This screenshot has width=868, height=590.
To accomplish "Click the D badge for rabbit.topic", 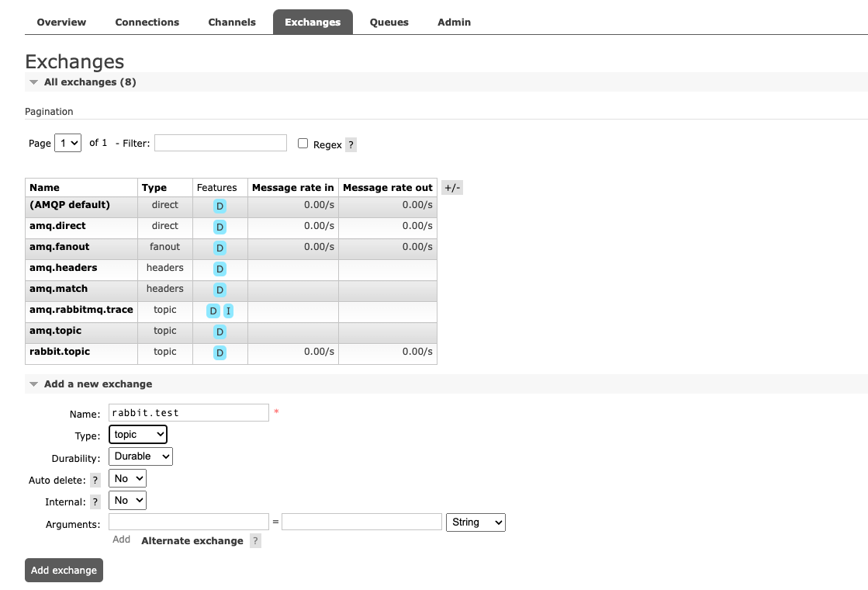I will pyautogui.click(x=220, y=353).
